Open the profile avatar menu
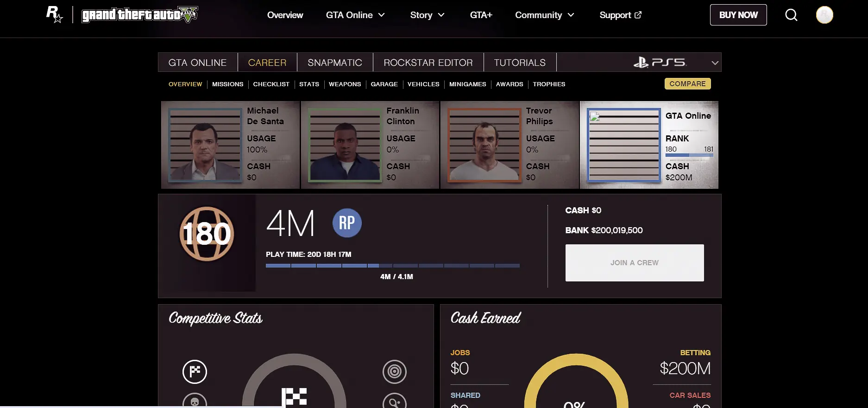The width and height of the screenshot is (868, 408). [824, 15]
